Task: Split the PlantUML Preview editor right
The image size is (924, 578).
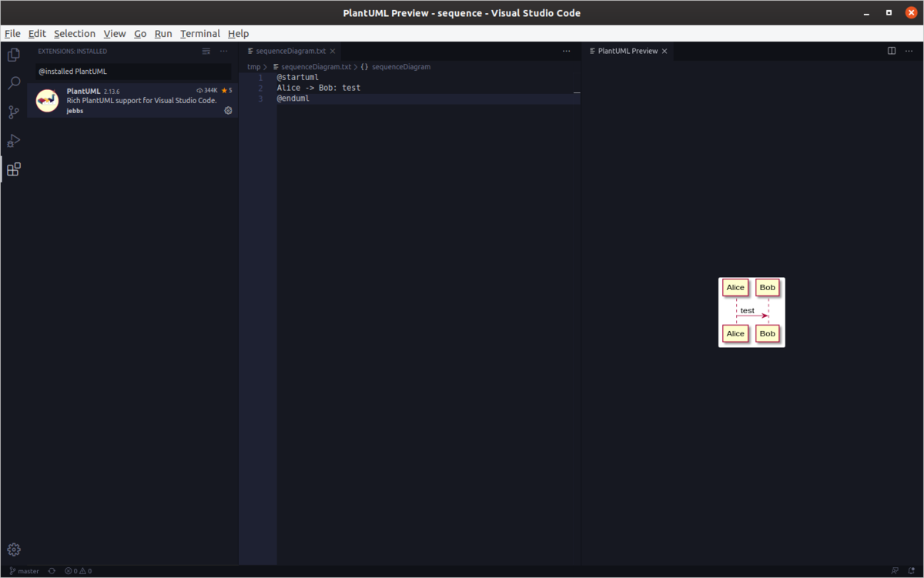Action: (x=892, y=51)
